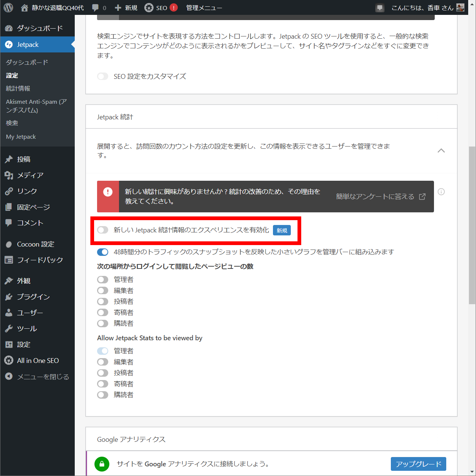The height and width of the screenshot is (476, 476).
Task: Click the ユーザー person icon
Action: coord(9,313)
